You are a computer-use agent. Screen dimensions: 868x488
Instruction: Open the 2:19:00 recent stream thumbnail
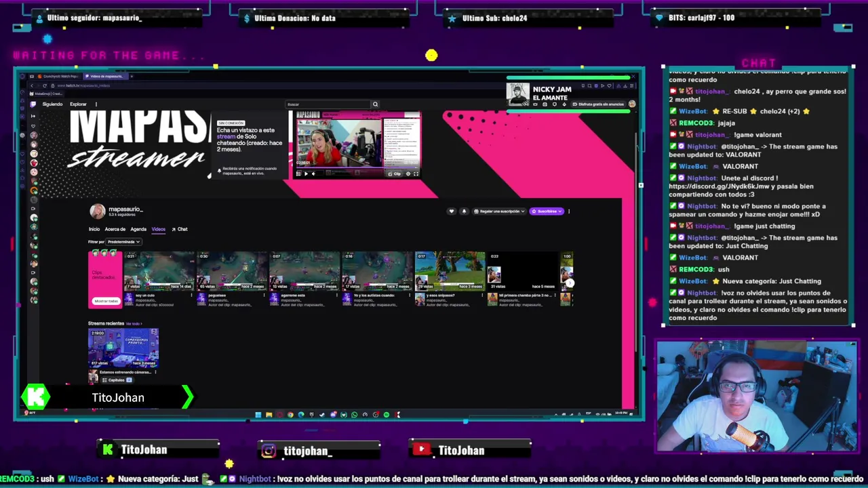(123, 348)
